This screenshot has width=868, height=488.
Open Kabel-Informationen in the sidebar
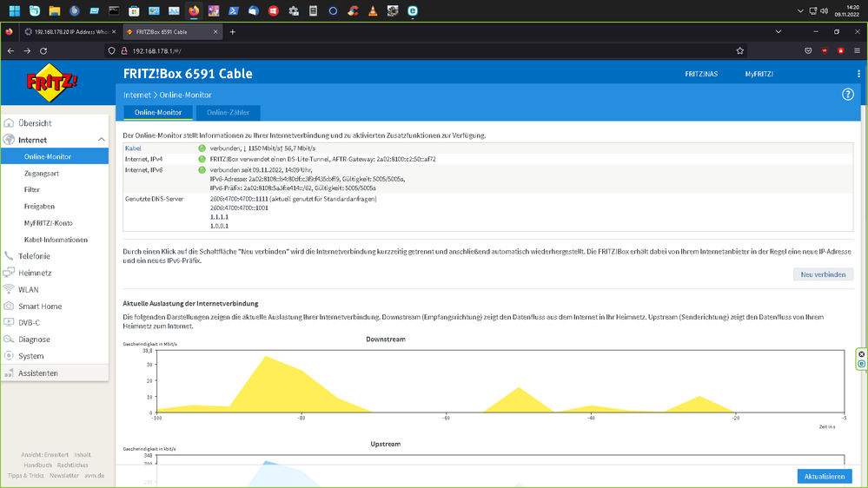click(x=56, y=240)
